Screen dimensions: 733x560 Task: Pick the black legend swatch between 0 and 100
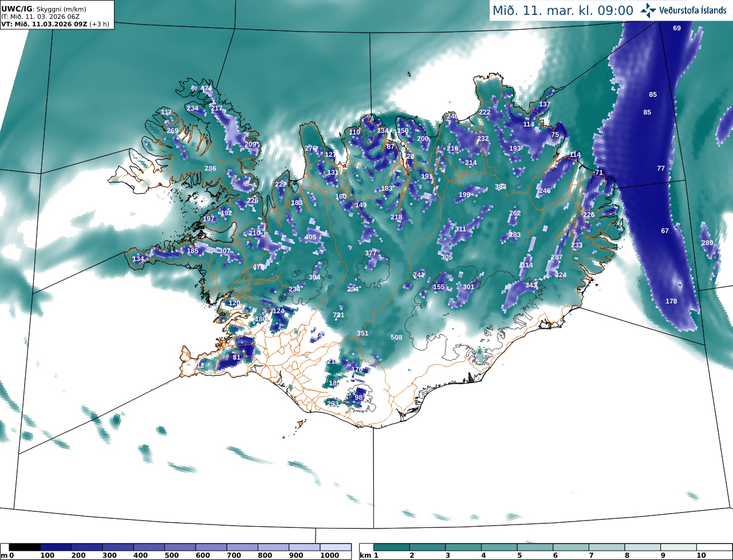(x=25, y=547)
